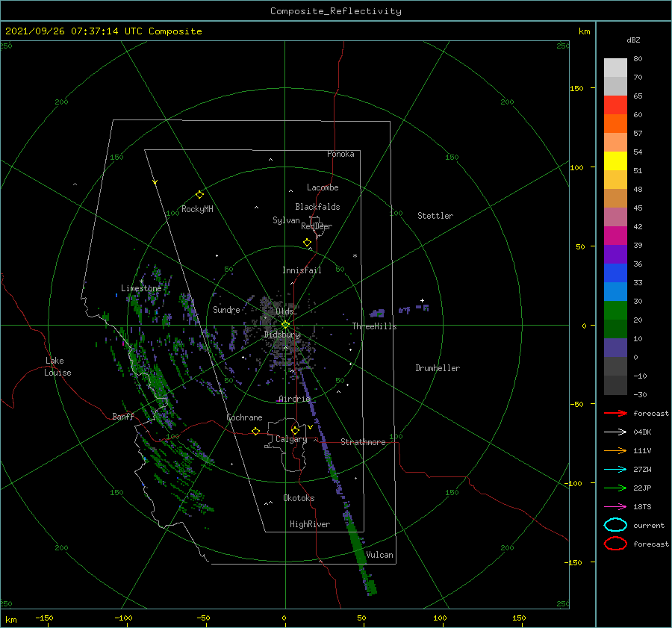Pick red swatch between 65 and 60

coord(615,105)
